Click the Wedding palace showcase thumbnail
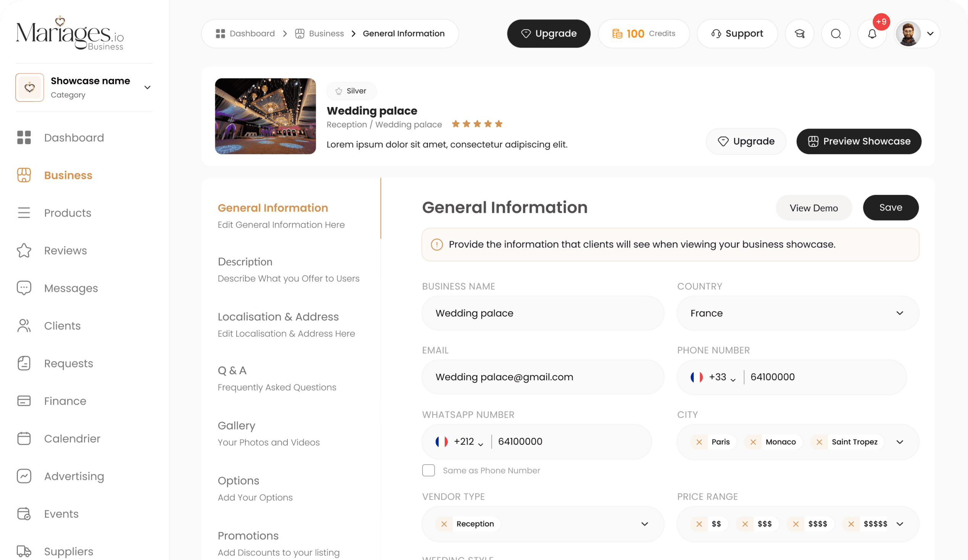This screenshot has height=560, width=968. (265, 116)
